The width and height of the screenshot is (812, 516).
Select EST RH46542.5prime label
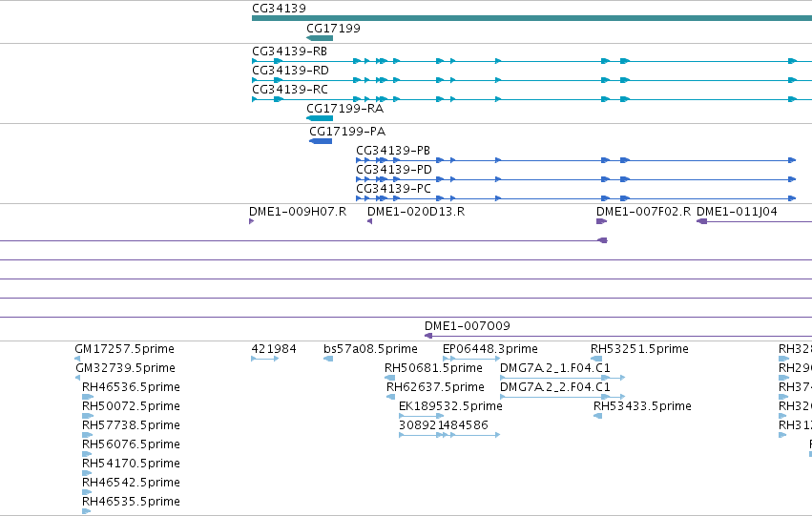(131, 483)
